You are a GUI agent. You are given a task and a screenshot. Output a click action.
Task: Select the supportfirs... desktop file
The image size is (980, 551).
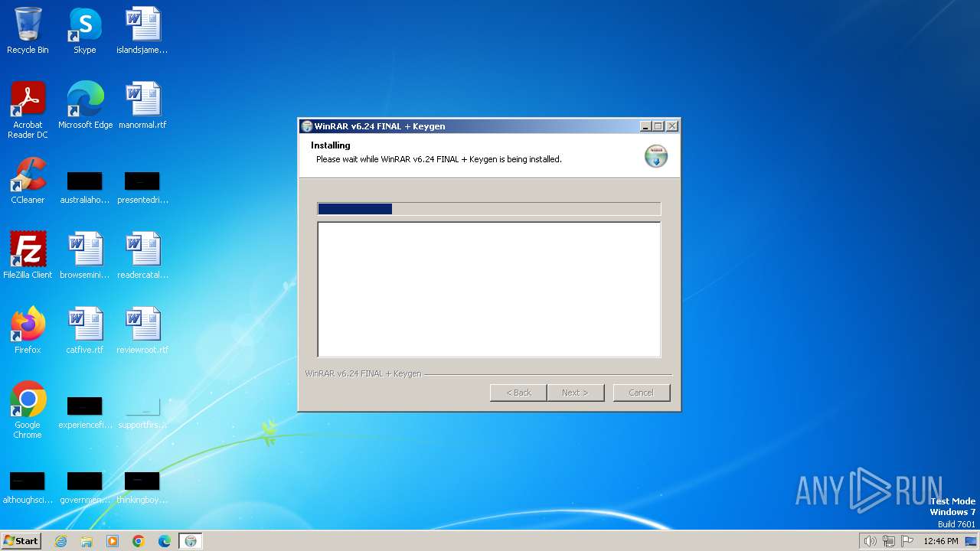tap(142, 413)
